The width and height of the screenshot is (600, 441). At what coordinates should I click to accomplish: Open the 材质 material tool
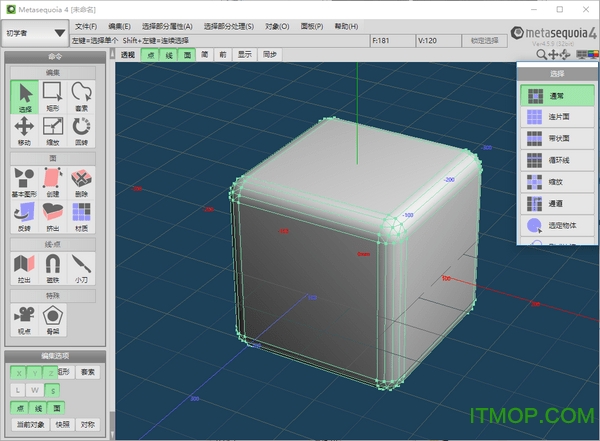coord(81,217)
